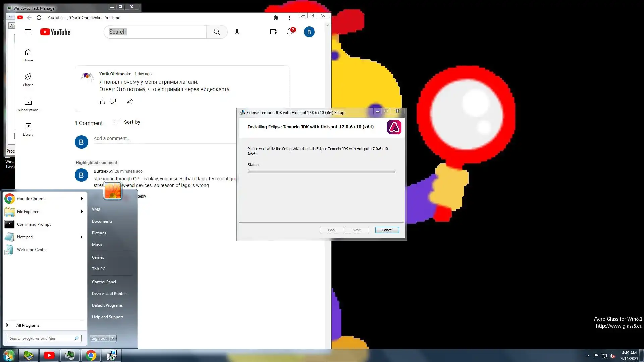
Task: Open Control Panel from Start menu
Action: point(104,282)
